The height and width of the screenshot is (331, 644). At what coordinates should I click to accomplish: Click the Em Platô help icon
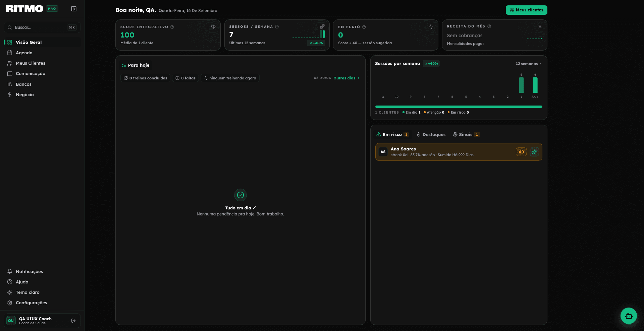(x=364, y=27)
